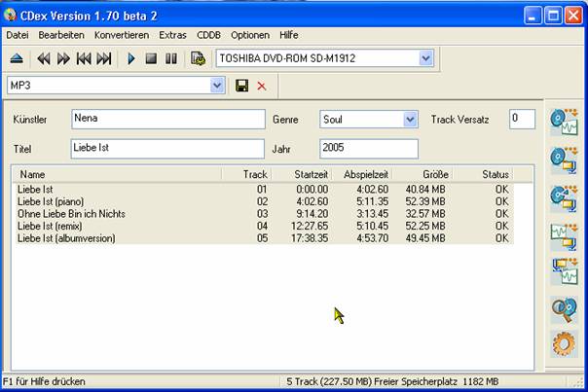The width and height of the screenshot is (588, 392).
Task: Click the Jahr field containing 2005
Action: tap(369, 149)
